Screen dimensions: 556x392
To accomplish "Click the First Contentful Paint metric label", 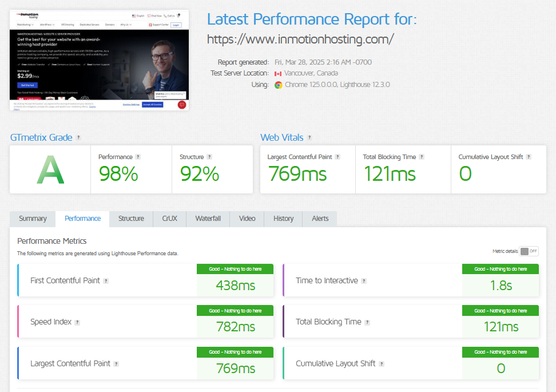I will 65,280.
